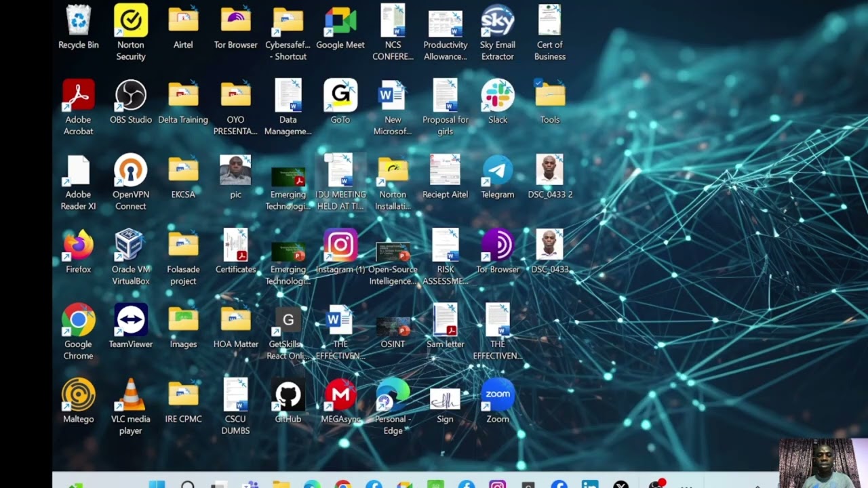Open the Sam letter PDF

pyautogui.click(x=446, y=319)
